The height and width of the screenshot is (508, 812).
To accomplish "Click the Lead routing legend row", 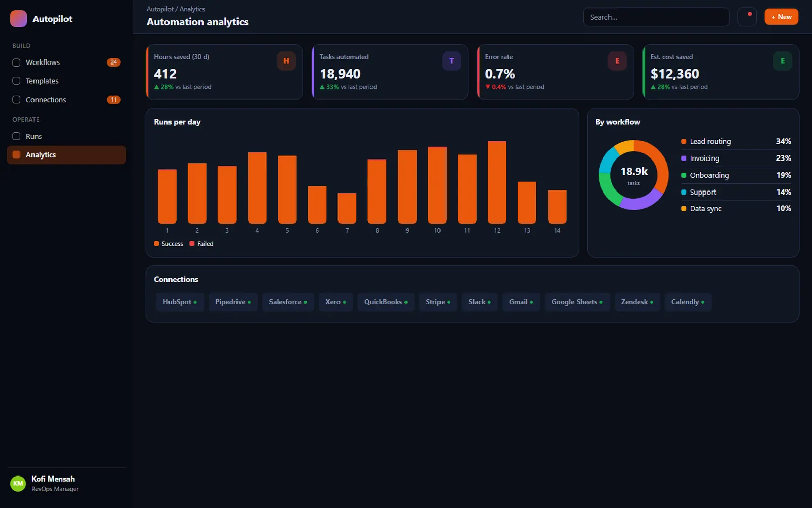I will [736, 141].
